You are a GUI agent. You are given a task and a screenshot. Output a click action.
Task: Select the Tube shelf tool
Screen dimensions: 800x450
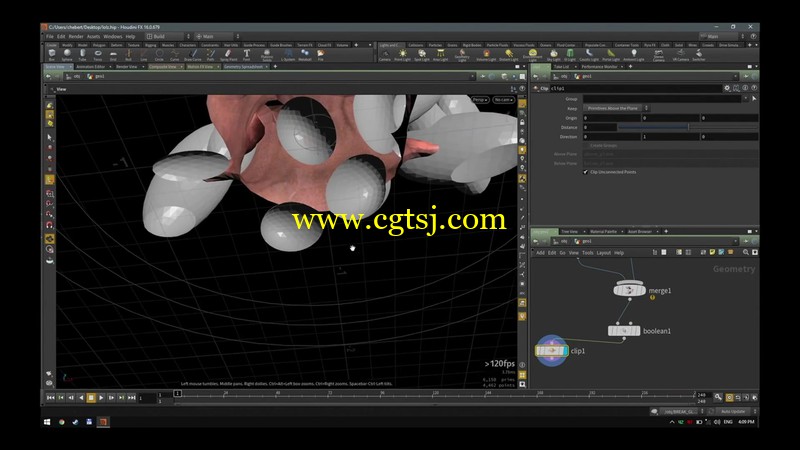pyautogui.click(x=82, y=55)
